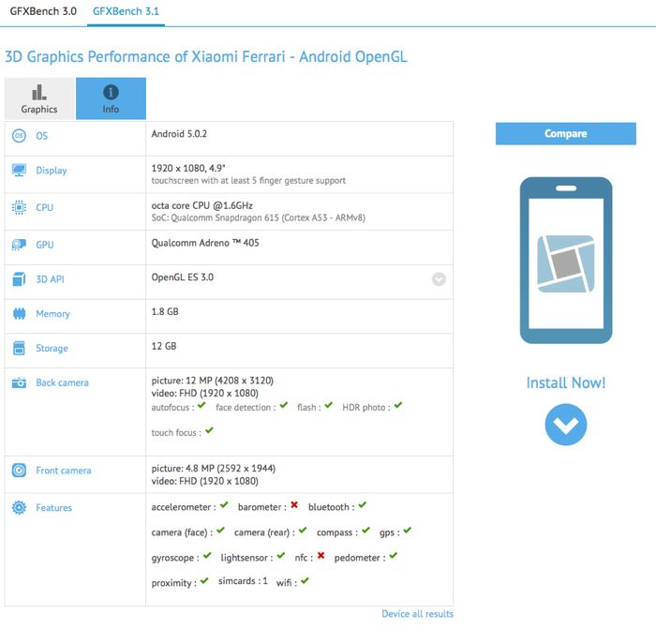Open the Info tab
656x644 pixels.
pyautogui.click(x=111, y=98)
